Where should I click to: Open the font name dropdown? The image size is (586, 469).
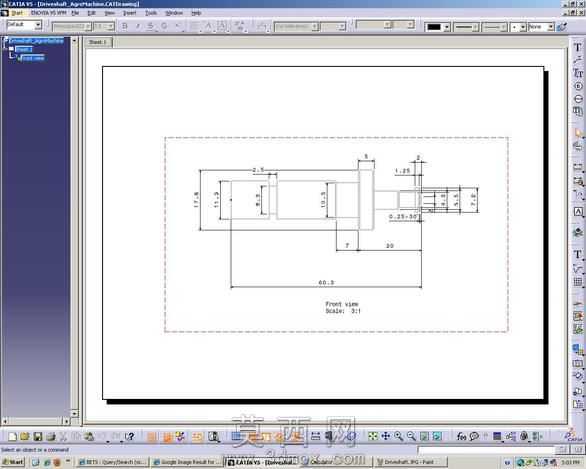click(x=88, y=27)
